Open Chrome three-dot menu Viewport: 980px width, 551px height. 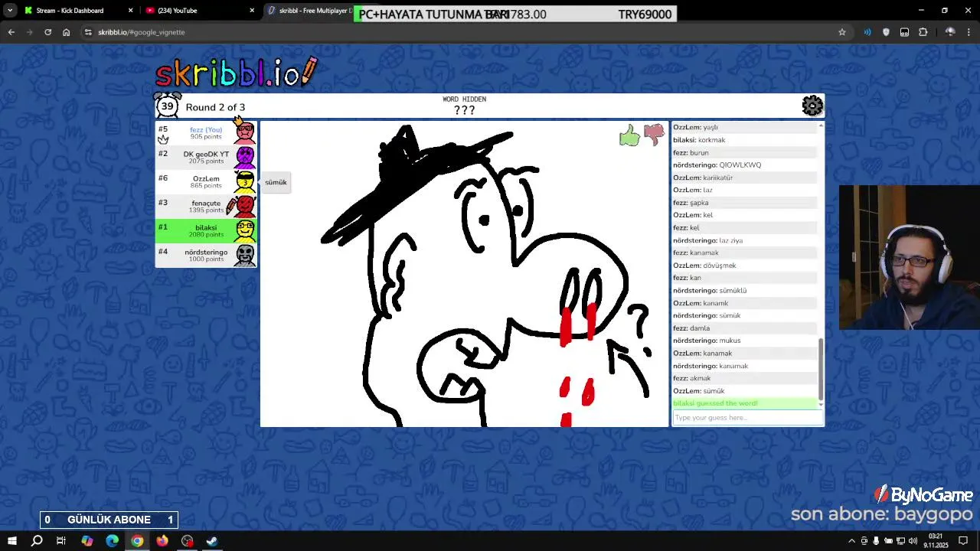point(969,32)
